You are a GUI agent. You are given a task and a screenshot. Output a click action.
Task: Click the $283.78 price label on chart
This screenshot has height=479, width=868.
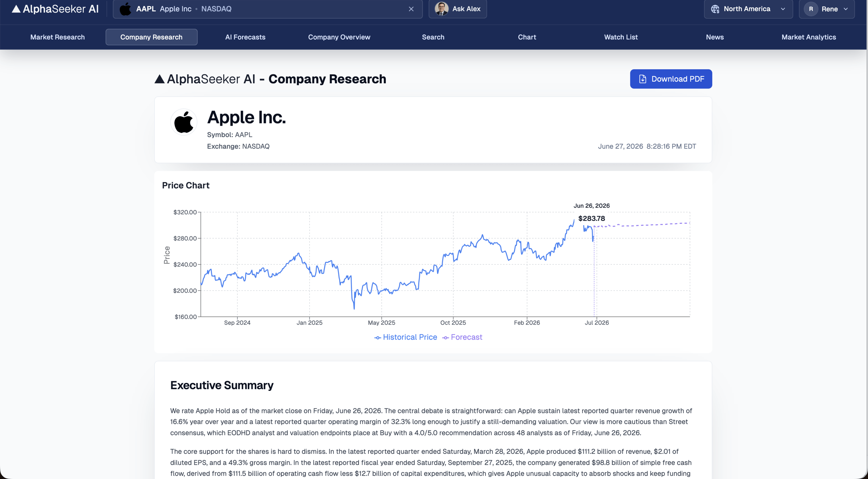click(x=591, y=218)
